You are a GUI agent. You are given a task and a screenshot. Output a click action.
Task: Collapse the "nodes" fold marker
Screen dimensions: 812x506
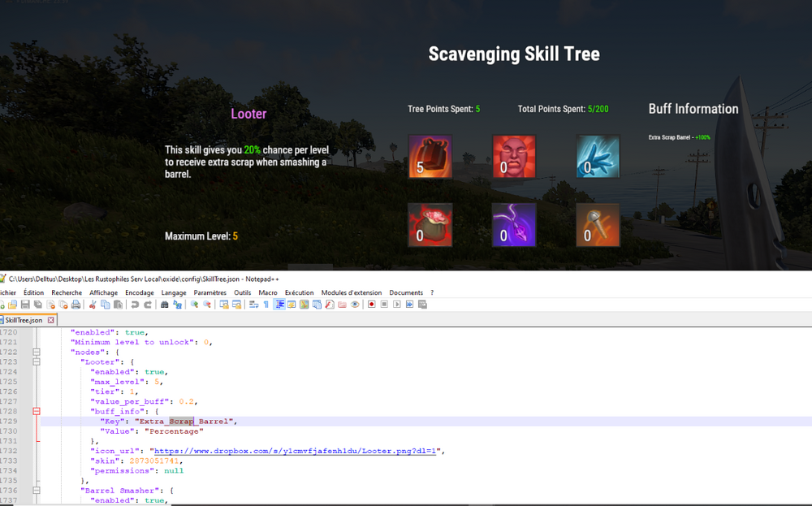click(x=37, y=352)
